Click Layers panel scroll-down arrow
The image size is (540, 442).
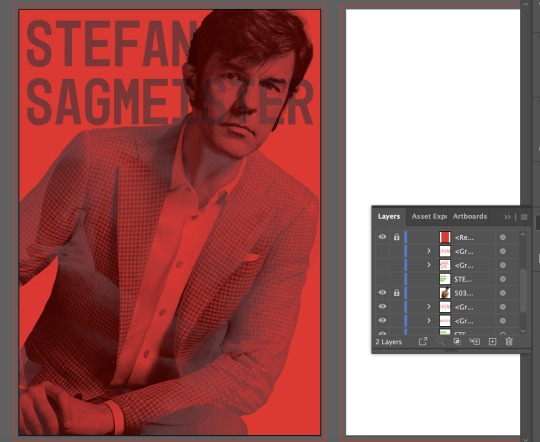click(523, 331)
